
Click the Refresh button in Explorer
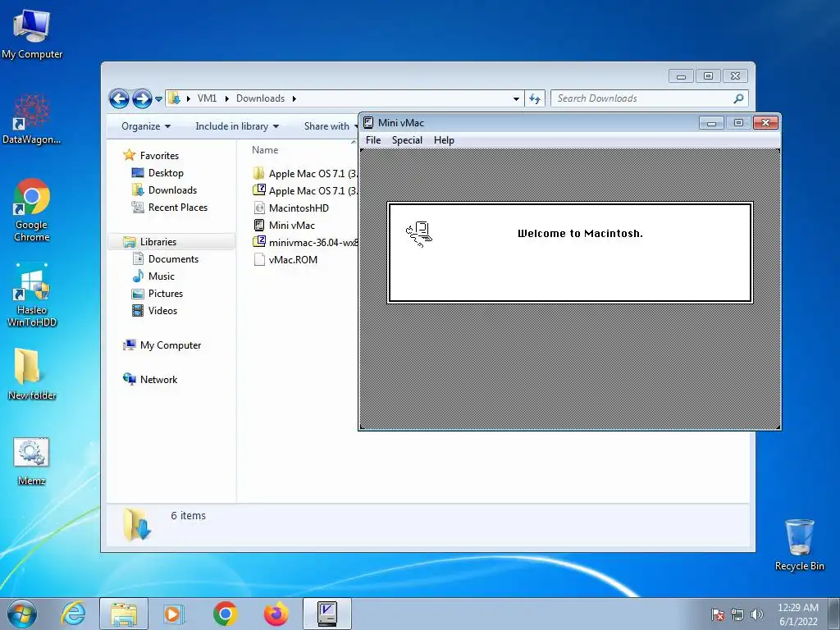point(535,98)
